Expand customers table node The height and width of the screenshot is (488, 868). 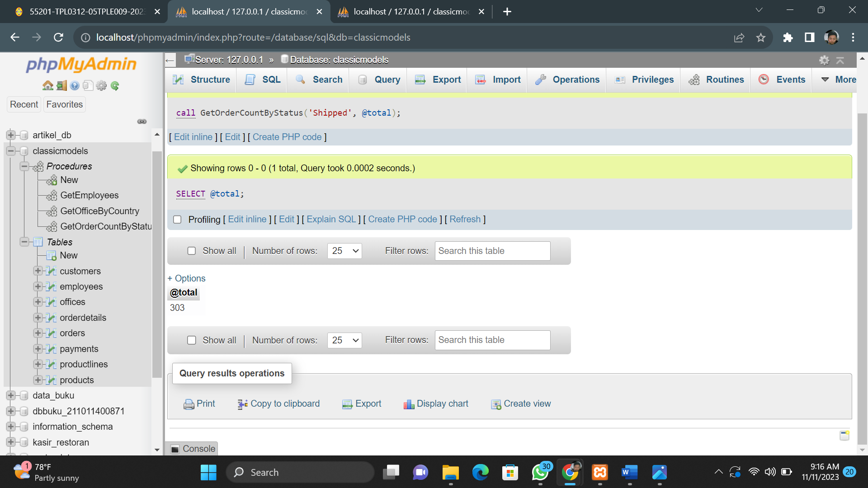[x=38, y=271]
